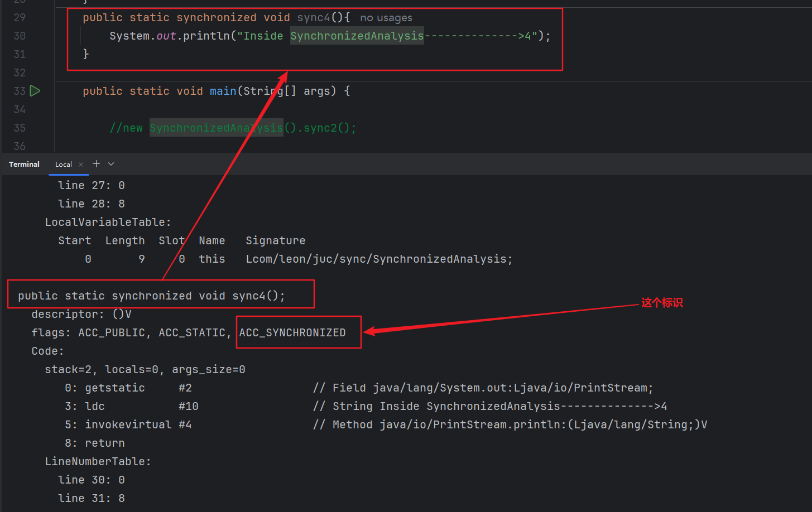Viewport: 812px width, 512px height.
Task: Click the sync4 method name in editor
Action: click(x=314, y=17)
